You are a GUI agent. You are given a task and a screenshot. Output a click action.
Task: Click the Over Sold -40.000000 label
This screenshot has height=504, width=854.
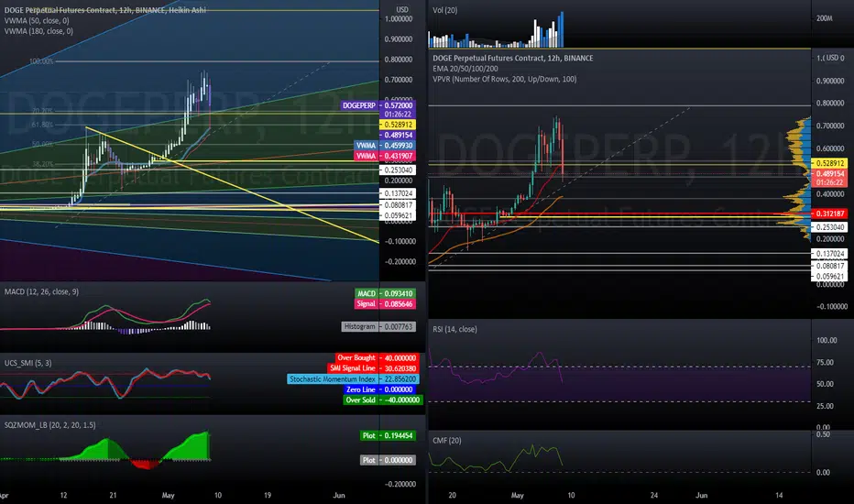[x=383, y=400]
